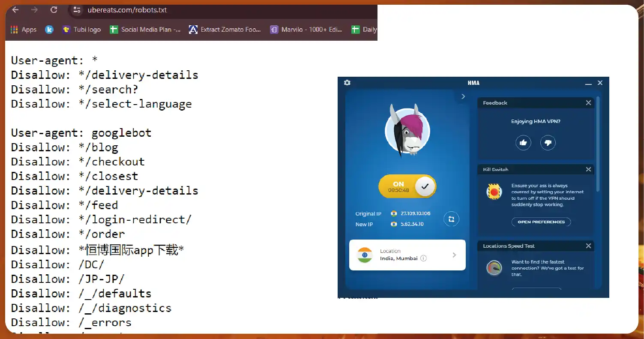Click the 'User-agent: *' line
644x339 pixels.
[54, 61]
